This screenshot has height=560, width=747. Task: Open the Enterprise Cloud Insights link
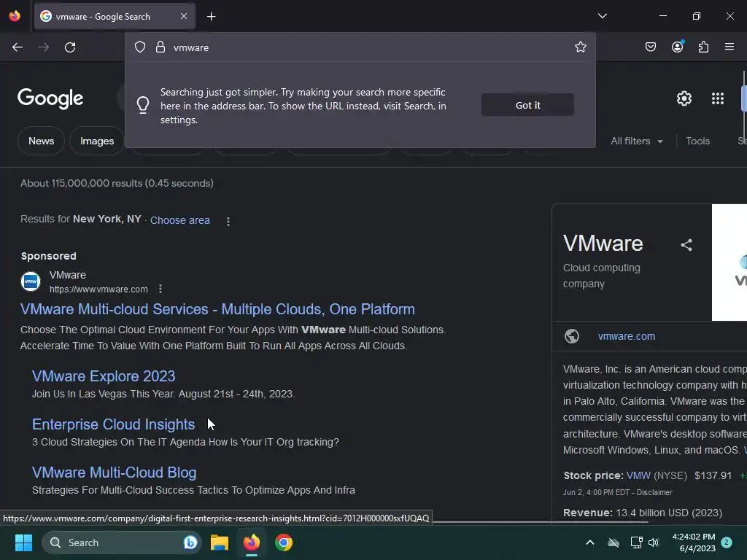(113, 424)
